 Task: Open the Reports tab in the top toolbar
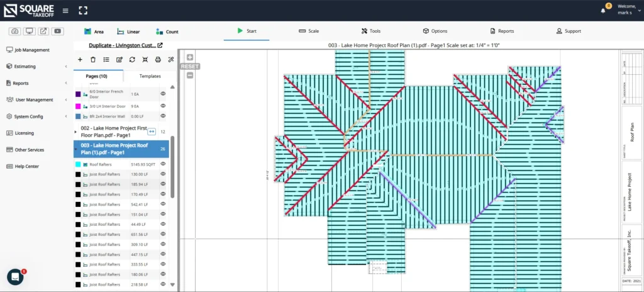502,31
